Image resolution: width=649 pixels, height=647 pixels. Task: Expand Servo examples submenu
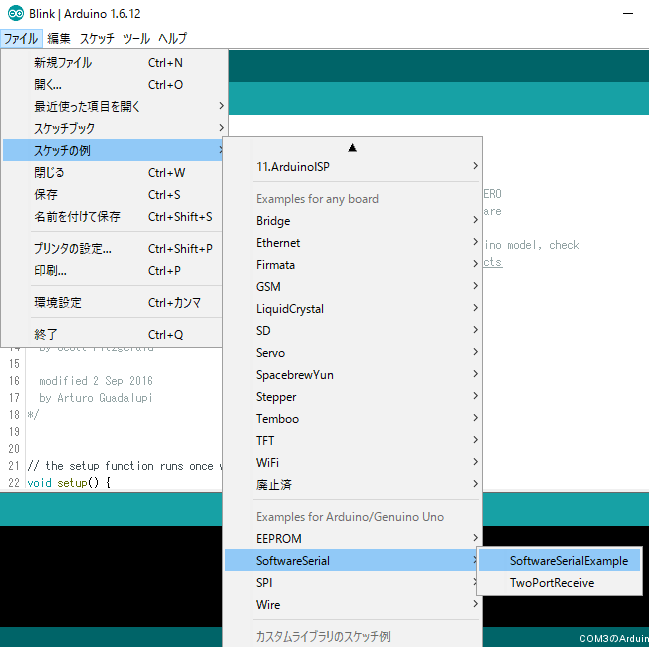point(353,353)
